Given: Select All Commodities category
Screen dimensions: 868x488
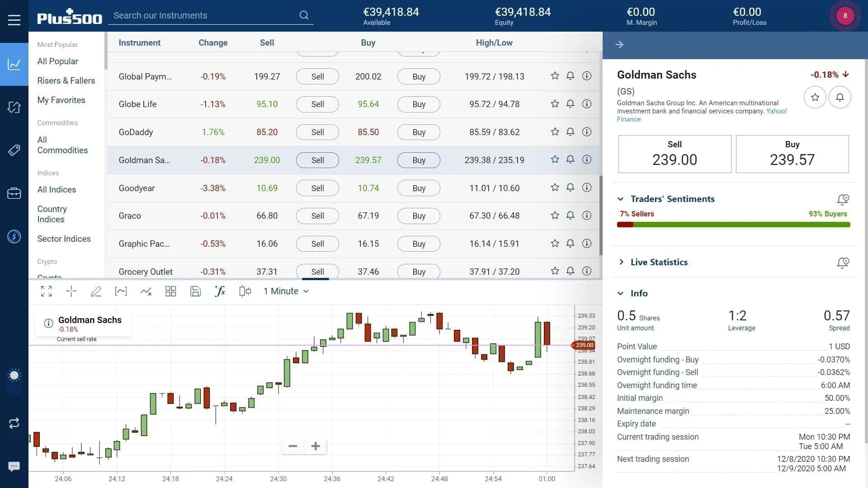Looking at the screenshot, I should pyautogui.click(x=62, y=145).
